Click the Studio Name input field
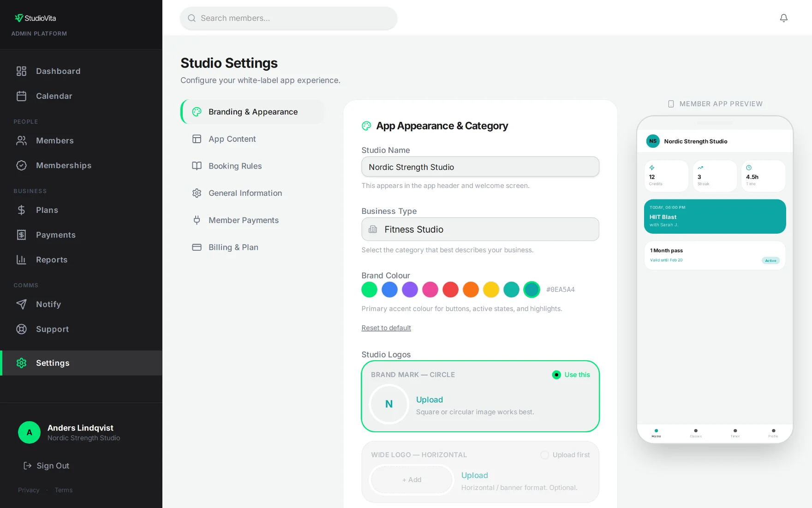This screenshot has height=508, width=812. point(480,167)
